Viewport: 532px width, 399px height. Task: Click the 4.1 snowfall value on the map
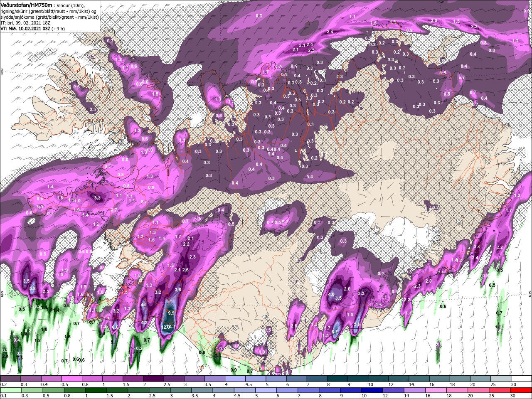click(x=144, y=305)
